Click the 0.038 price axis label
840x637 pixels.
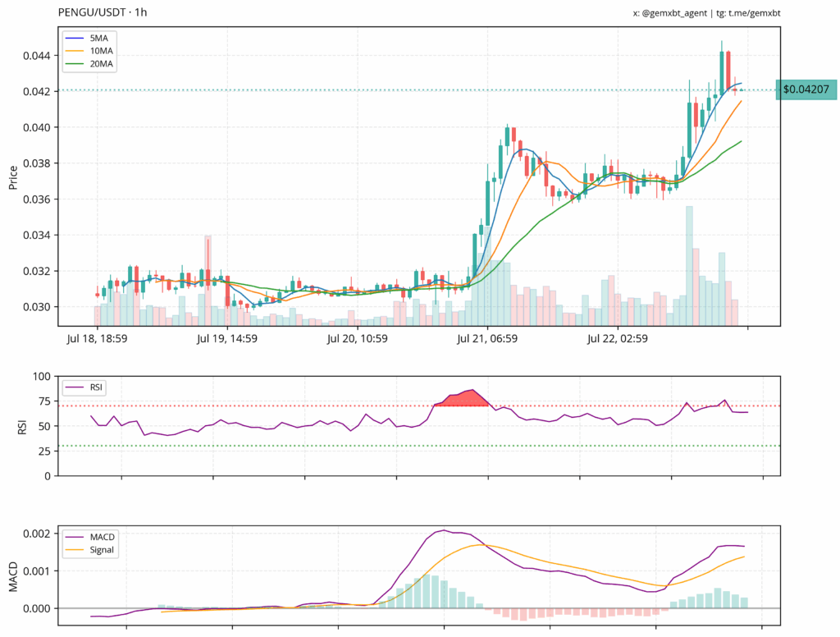[36, 163]
